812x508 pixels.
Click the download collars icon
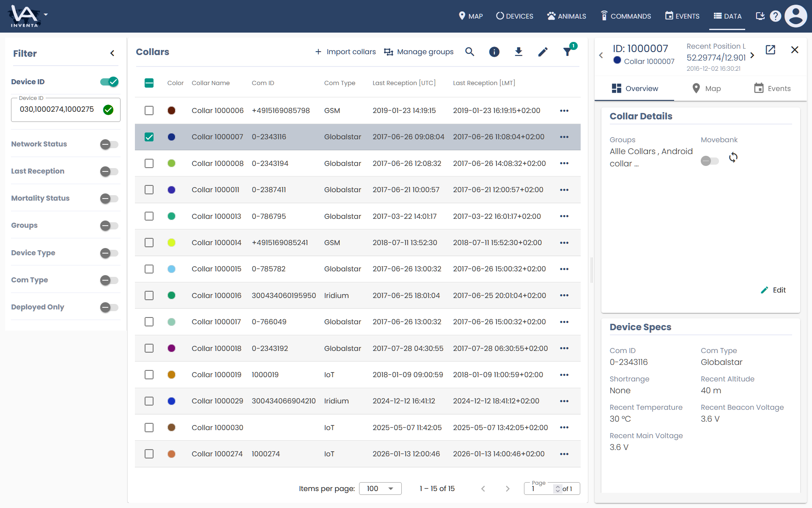click(x=518, y=52)
